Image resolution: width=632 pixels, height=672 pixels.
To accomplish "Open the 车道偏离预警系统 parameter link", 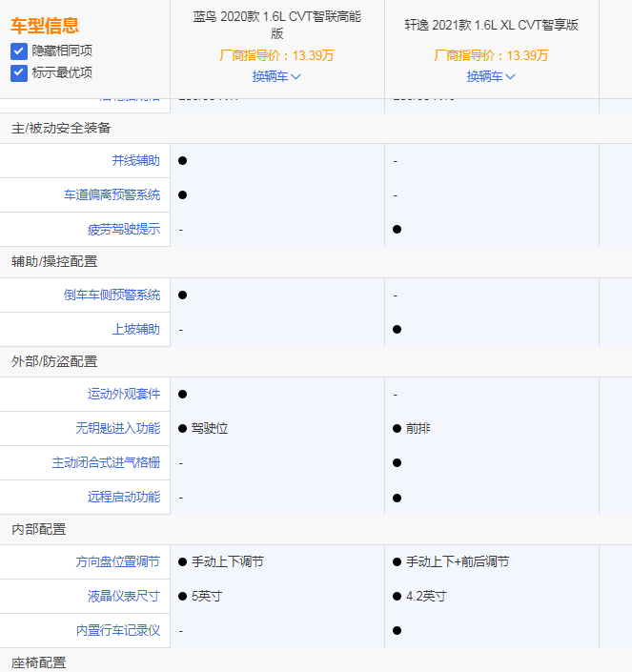I will click(x=112, y=195).
